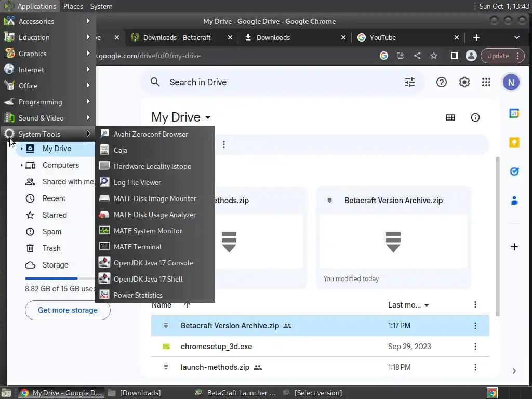Open Log File Viewer
The height and width of the screenshot is (399, 532).
click(155, 182)
